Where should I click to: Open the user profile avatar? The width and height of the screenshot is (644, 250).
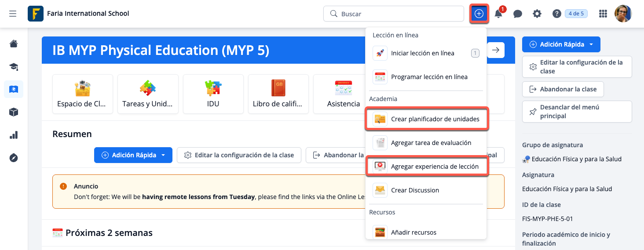point(623,14)
